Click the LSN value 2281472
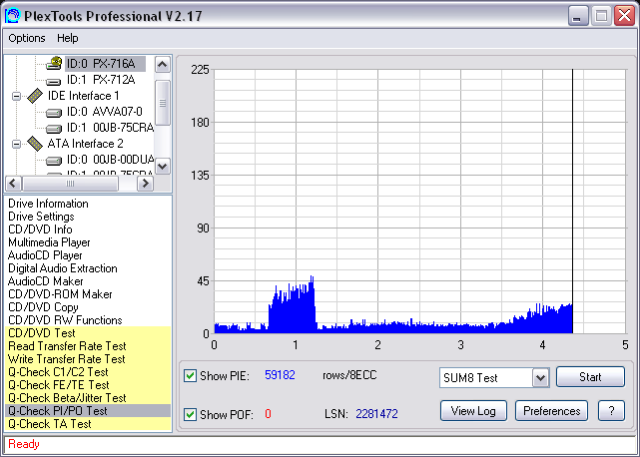This screenshot has height=457, width=640. [x=376, y=414]
